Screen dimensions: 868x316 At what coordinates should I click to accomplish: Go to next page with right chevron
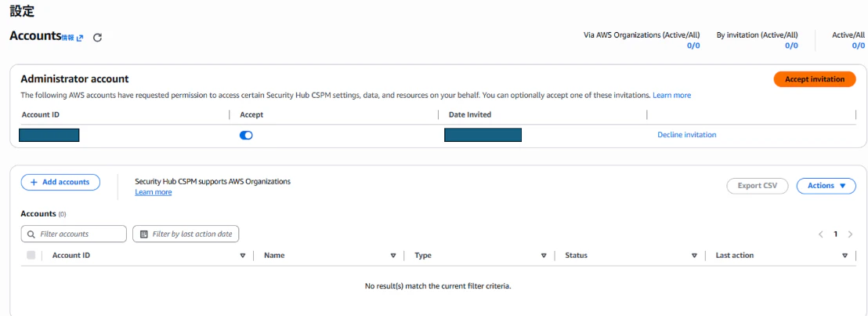[x=850, y=234]
